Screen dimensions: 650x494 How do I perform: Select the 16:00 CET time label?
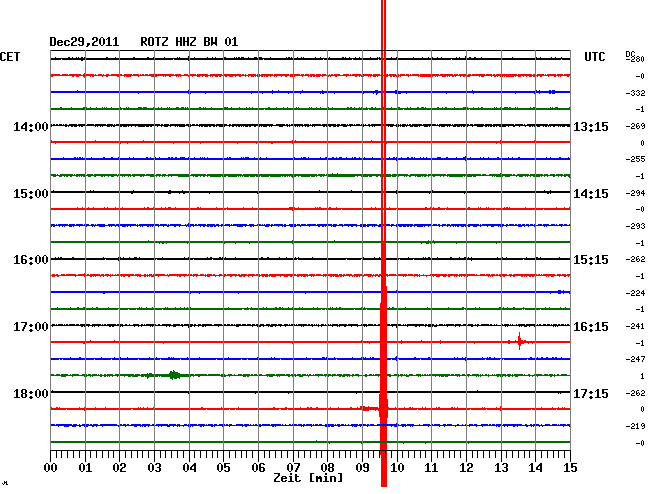(x=31, y=260)
